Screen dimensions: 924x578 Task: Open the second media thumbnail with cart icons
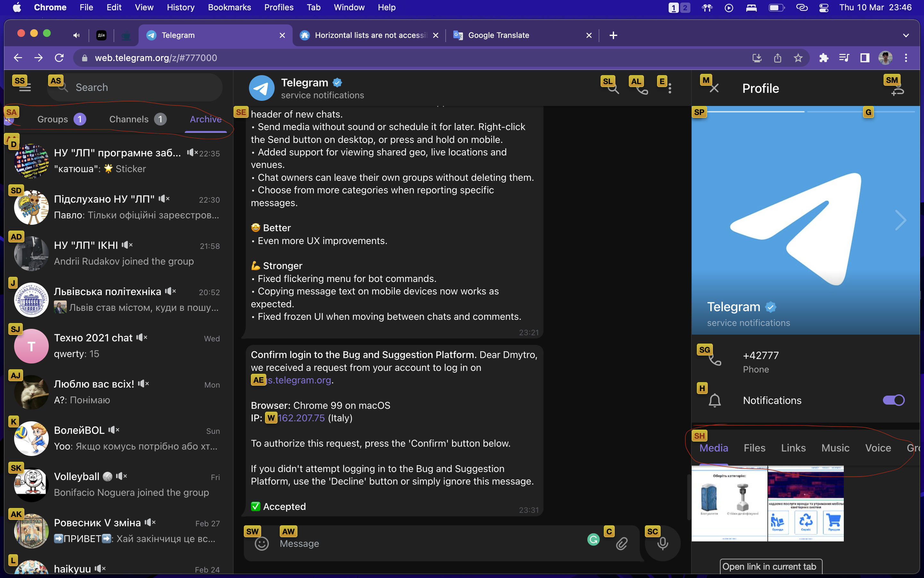pyautogui.click(x=806, y=504)
